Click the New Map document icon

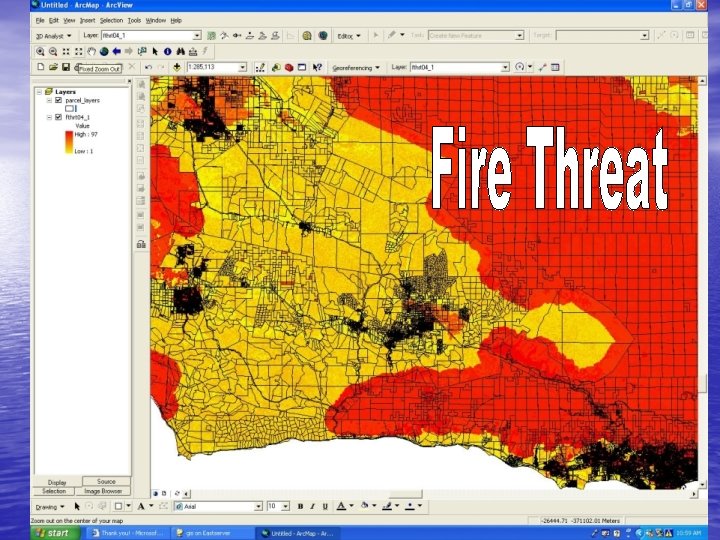tap(40, 67)
